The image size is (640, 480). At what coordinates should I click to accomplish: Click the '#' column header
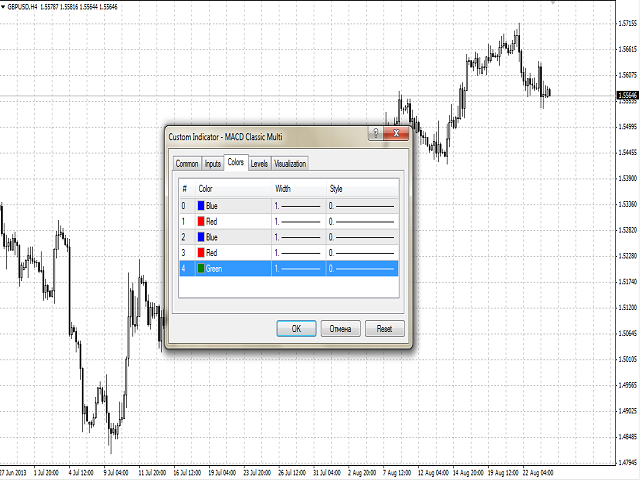(187, 189)
